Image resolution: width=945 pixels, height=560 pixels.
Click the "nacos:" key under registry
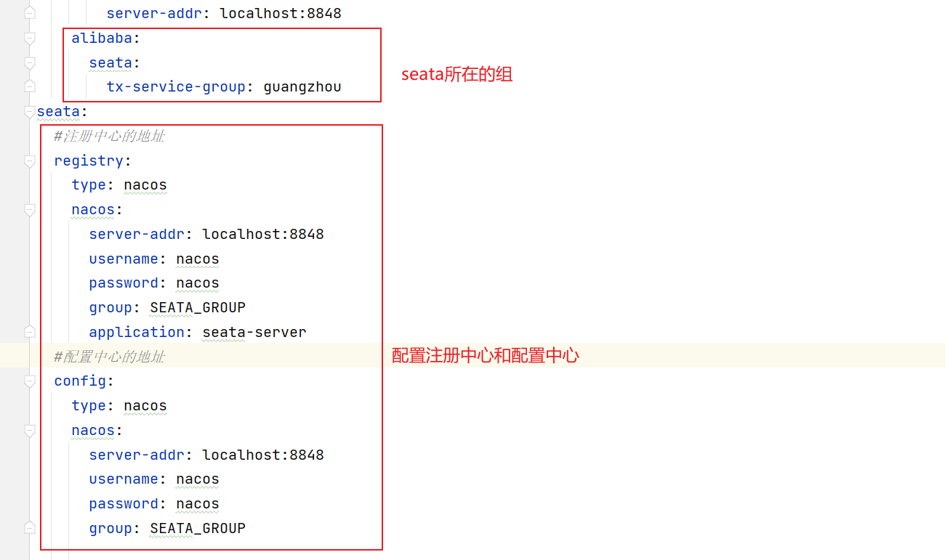pos(93,209)
